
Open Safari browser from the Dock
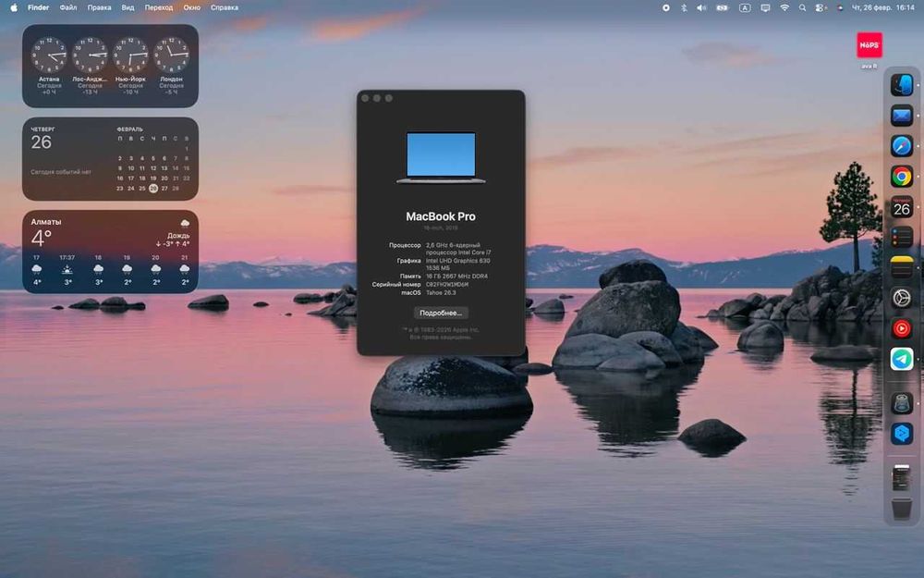[x=902, y=146]
